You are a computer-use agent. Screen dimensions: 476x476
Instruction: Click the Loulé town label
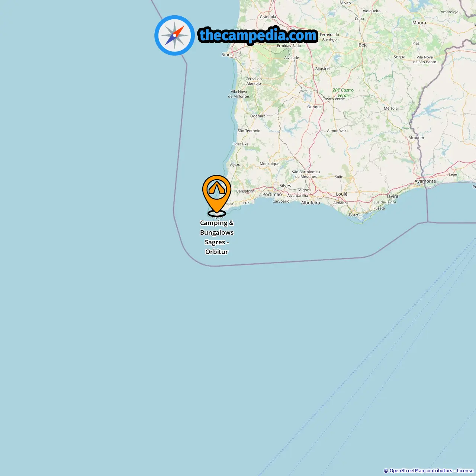click(341, 194)
